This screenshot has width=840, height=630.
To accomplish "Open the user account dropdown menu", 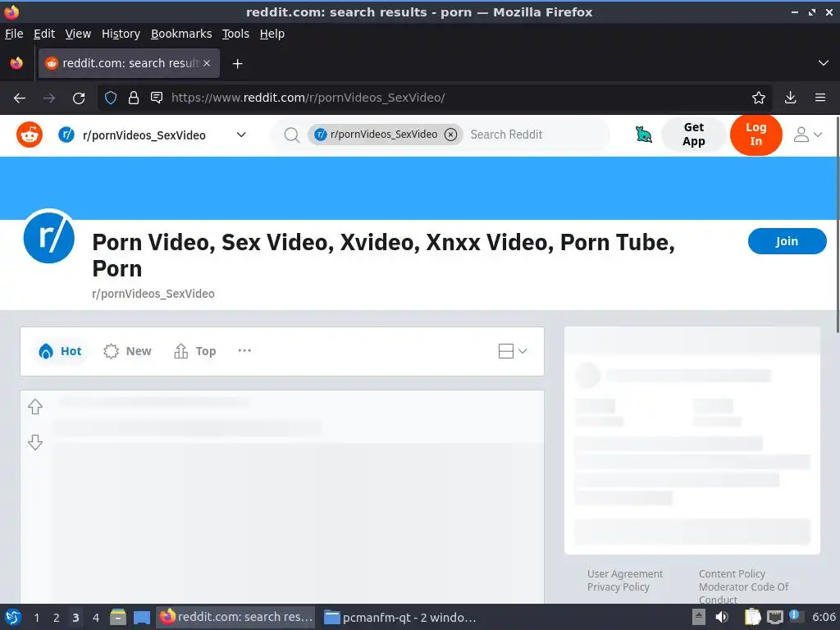I will [x=807, y=135].
